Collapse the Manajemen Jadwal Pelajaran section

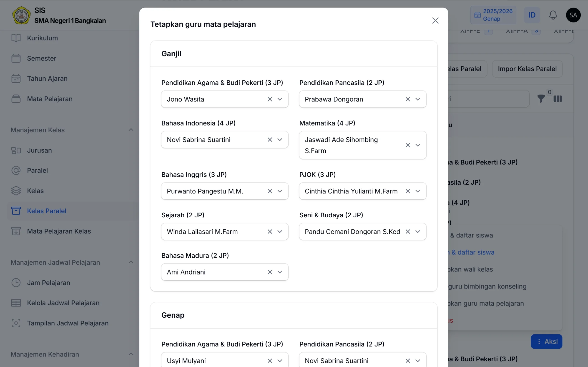[x=131, y=262]
